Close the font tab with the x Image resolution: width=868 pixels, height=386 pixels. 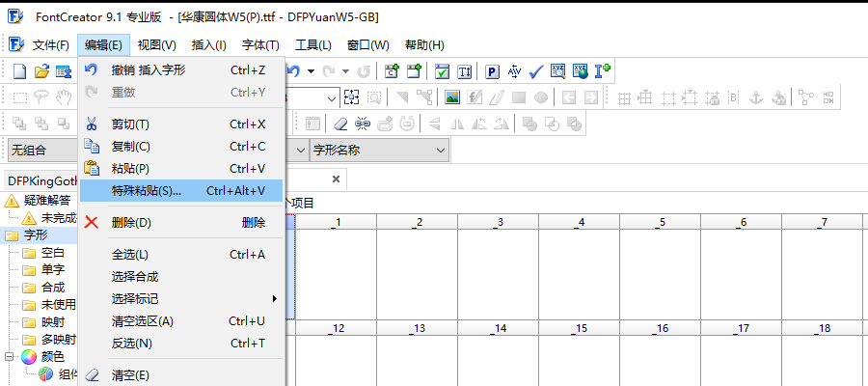point(336,179)
